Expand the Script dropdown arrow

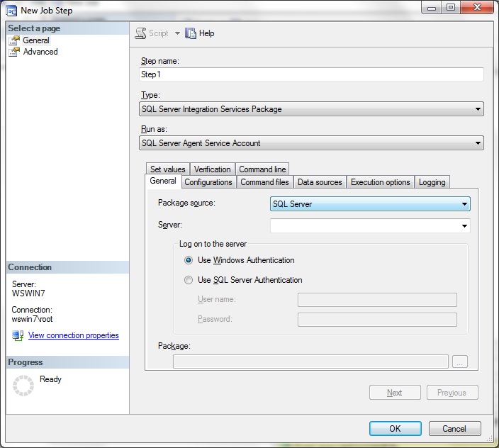click(177, 33)
